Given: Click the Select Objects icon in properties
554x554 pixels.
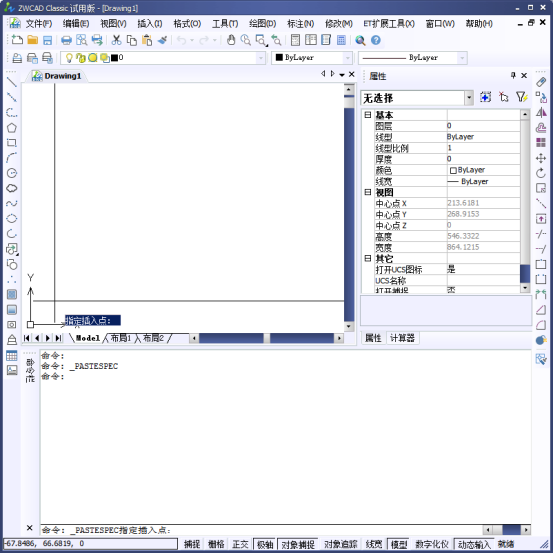Looking at the screenshot, I should (x=503, y=97).
